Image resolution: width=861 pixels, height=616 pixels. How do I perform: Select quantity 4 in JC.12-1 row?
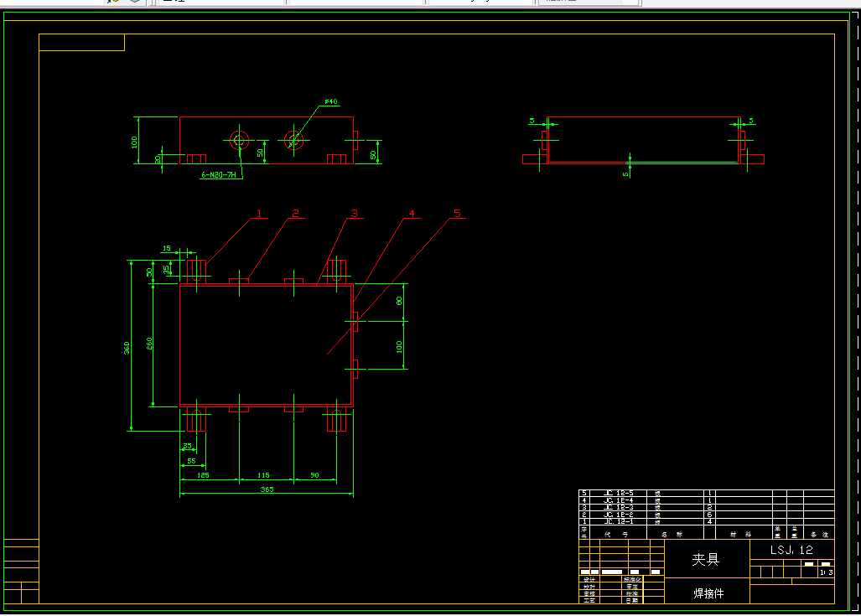[709, 521]
